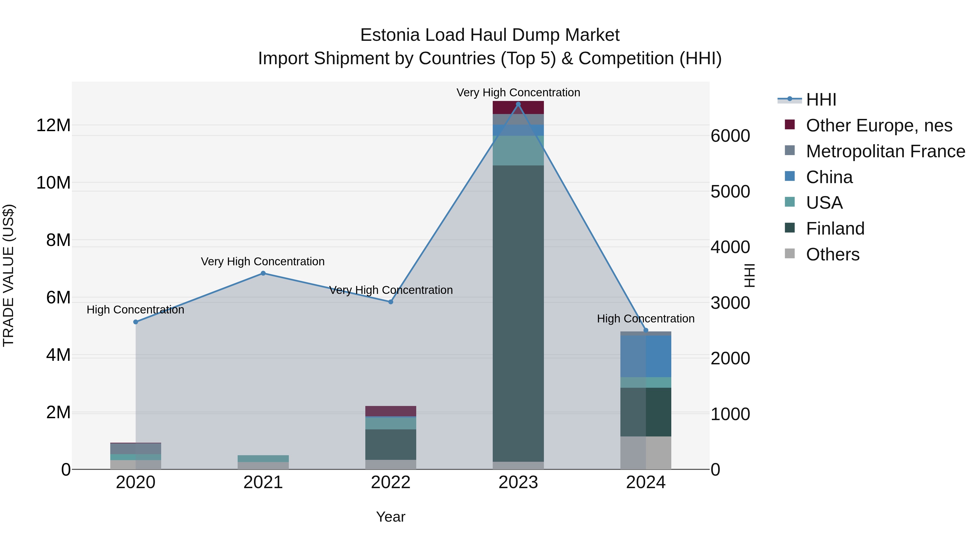The width and height of the screenshot is (980, 551).
Task: Toggle Other Europe, nes legend entry
Action: tap(869, 125)
